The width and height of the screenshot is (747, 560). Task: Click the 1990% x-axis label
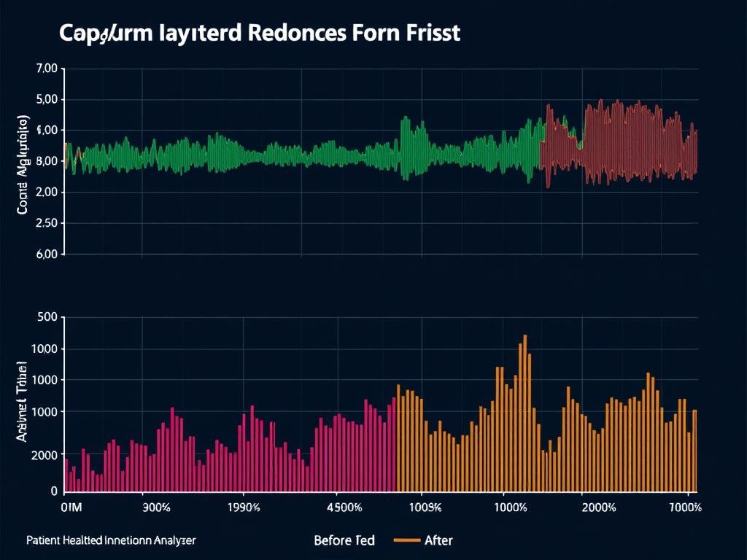(245, 508)
